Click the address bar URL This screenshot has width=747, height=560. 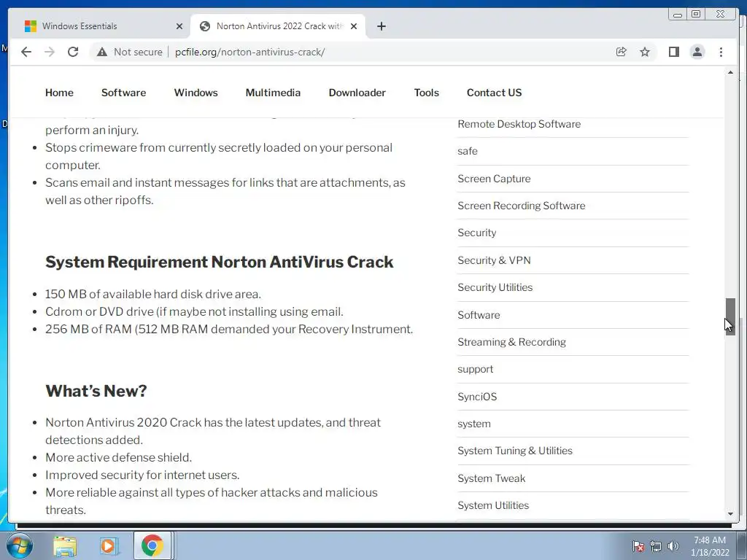coord(249,52)
